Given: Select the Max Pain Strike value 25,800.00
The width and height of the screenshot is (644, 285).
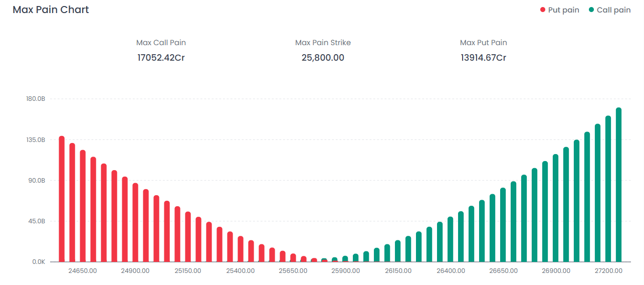Looking at the screenshot, I should click(323, 58).
